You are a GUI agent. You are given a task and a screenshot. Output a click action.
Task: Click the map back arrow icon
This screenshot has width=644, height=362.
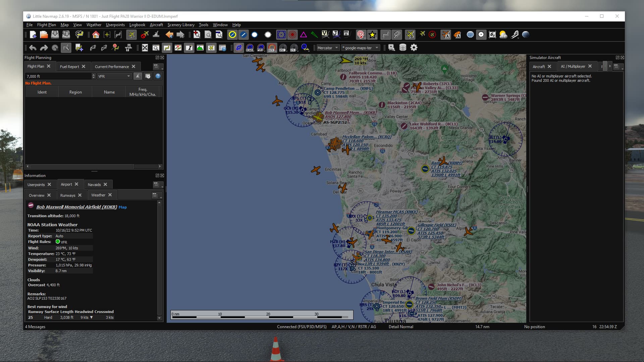(169, 35)
